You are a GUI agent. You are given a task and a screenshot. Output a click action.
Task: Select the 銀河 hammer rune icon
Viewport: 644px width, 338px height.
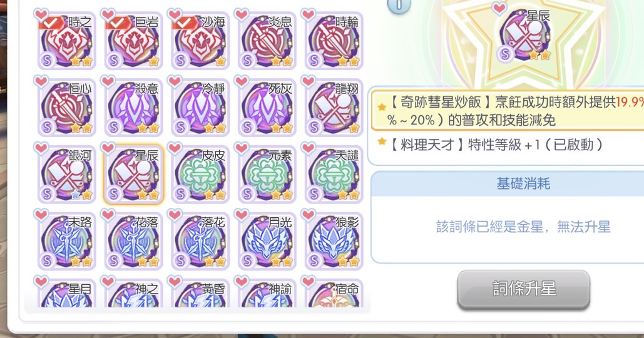point(67,175)
